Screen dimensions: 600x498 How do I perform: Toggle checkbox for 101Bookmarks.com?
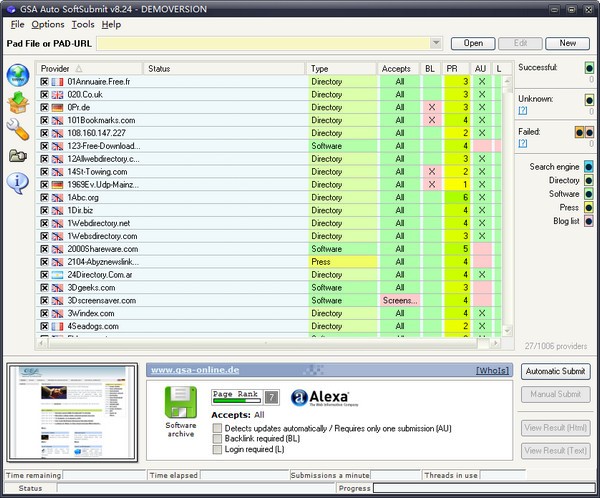[44, 120]
